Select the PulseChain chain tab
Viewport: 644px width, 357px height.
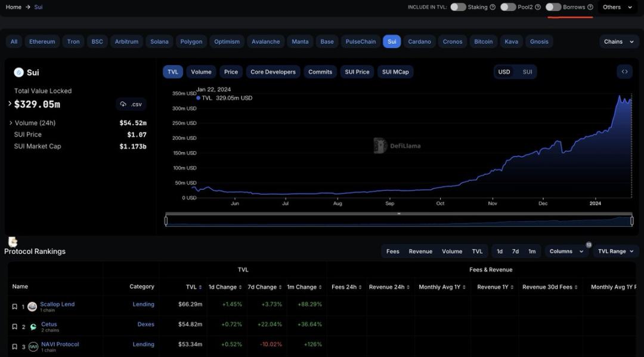click(x=361, y=42)
